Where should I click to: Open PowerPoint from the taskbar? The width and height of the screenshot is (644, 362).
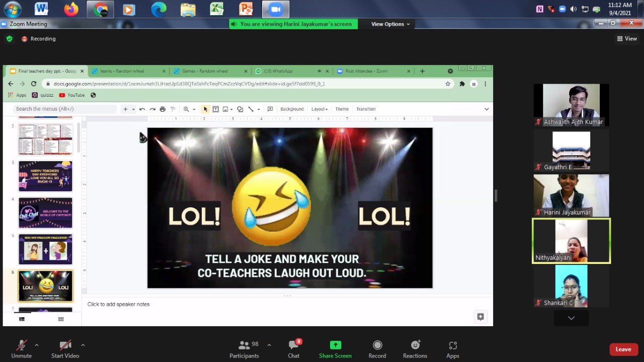point(246,9)
